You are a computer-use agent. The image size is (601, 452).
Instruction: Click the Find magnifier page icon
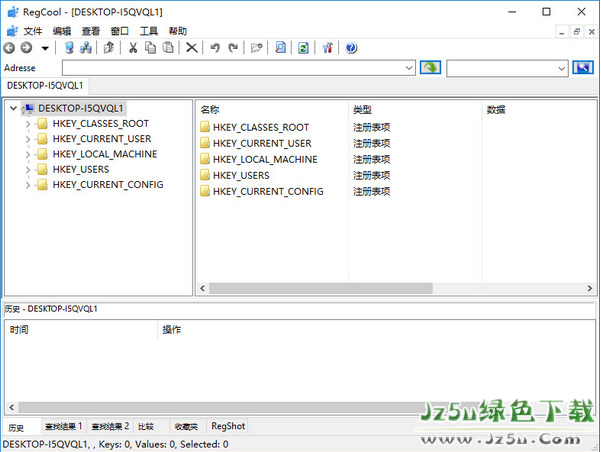[281, 48]
